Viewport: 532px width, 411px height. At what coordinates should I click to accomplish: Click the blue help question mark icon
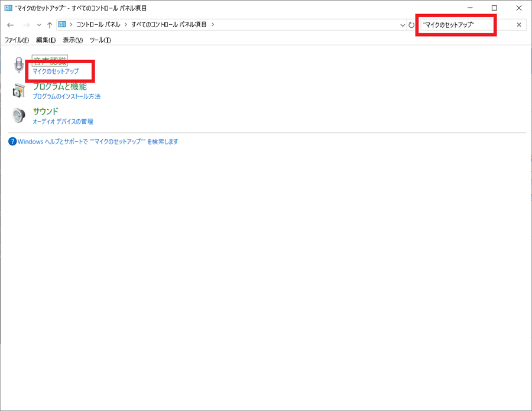[x=12, y=142]
